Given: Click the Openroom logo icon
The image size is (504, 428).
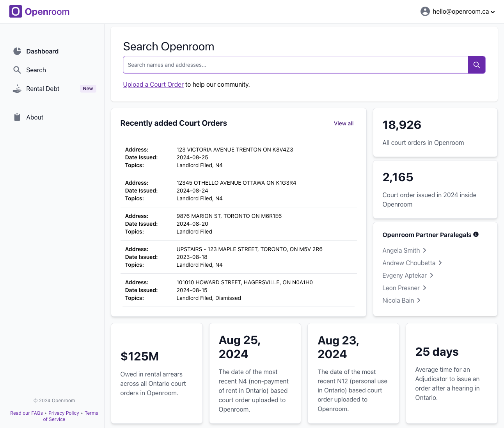Looking at the screenshot, I should click(x=16, y=11).
